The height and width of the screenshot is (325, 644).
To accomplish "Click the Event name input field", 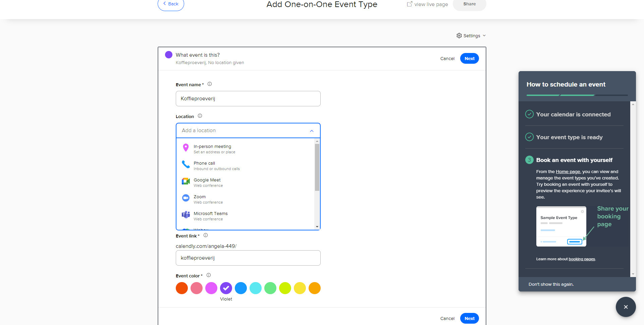I will tap(248, 99).
